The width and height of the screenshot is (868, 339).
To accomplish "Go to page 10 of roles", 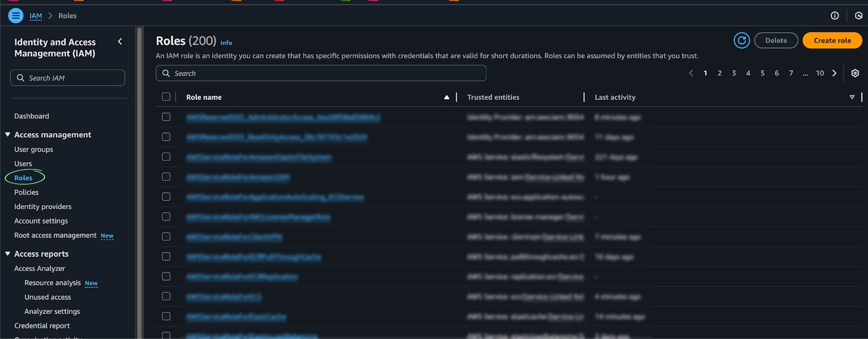I will (820, 73).
